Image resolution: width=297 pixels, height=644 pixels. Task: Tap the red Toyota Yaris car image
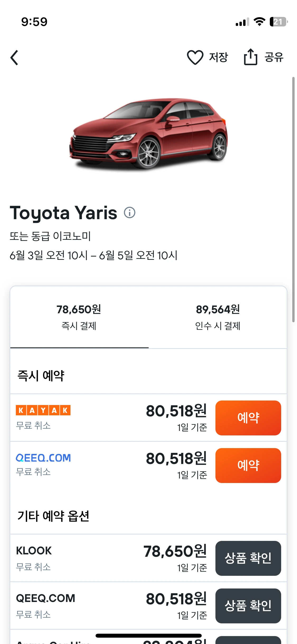(x=149, y=134)
